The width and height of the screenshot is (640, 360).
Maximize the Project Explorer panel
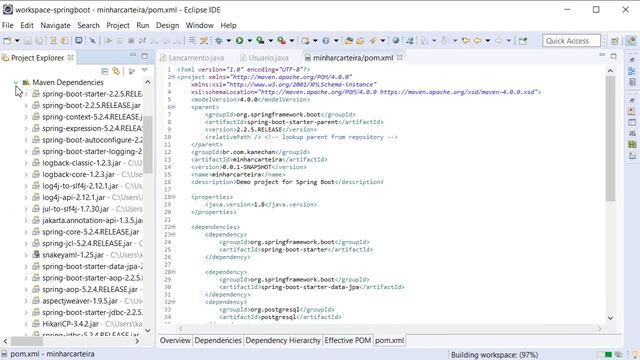point(144,56)
